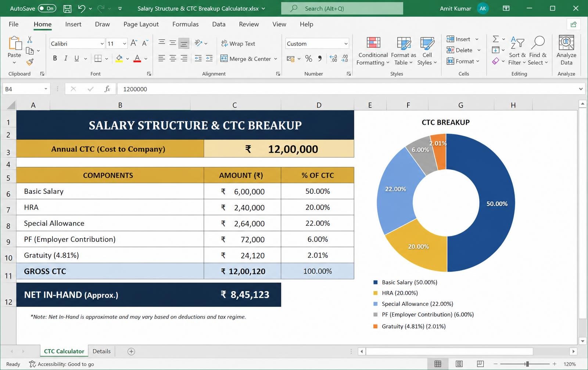Viewport: 588px width, 370px height.
Task: Toggle Center horizontal alignment
Action: tap(173, 58)
